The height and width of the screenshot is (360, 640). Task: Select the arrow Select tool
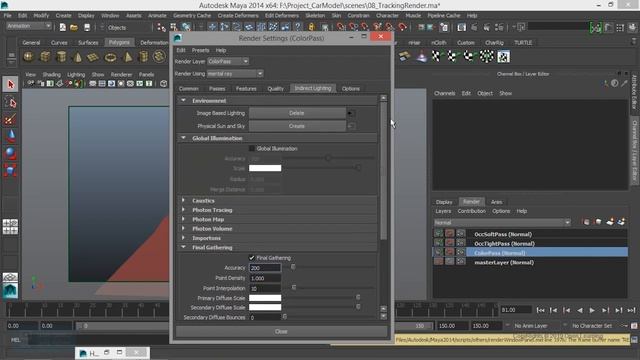tap(11, 84)
